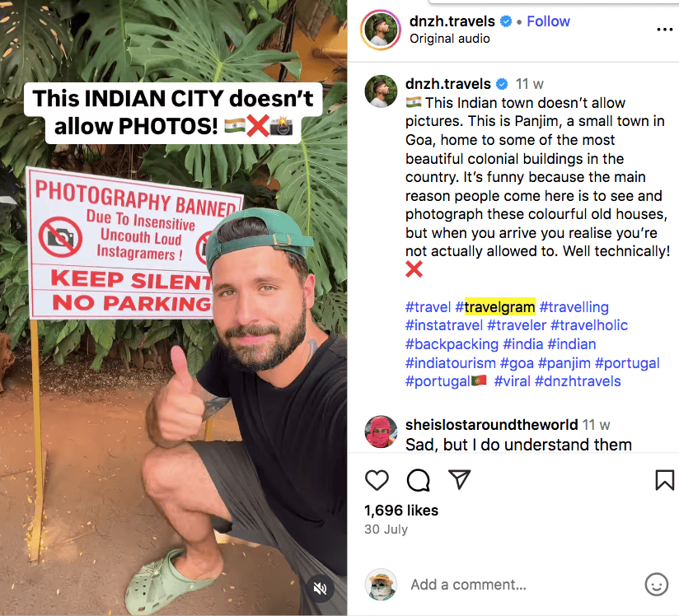Screen dimensions: 679x616
Task: View who liked by clicking 1,696 likes
Action: pyautogui.click(x=400, y=510)
